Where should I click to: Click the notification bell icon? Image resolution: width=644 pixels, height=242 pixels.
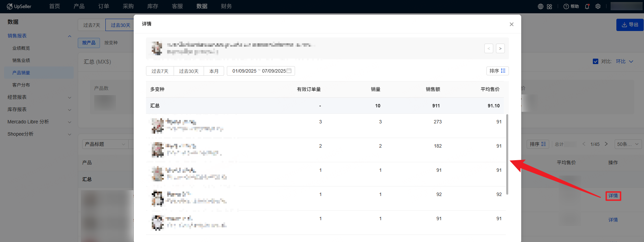coord(587,6)
